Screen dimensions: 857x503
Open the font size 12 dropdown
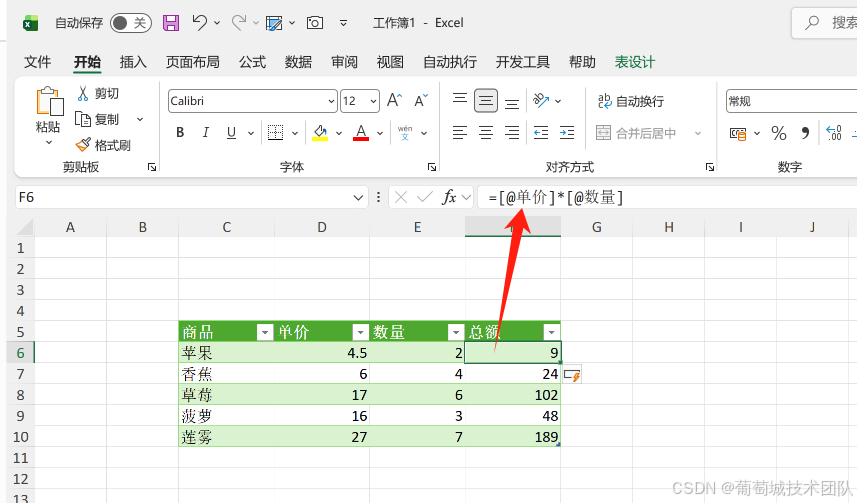coord(373,101)
